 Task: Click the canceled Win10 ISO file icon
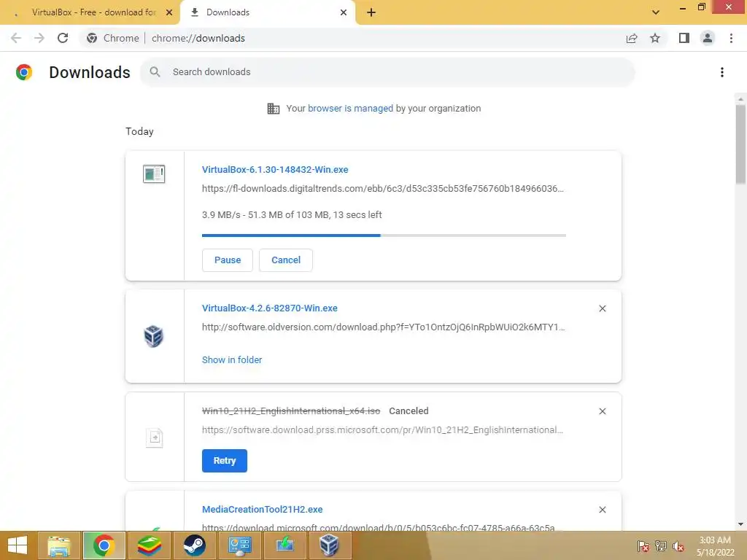[x=155, y=437]
